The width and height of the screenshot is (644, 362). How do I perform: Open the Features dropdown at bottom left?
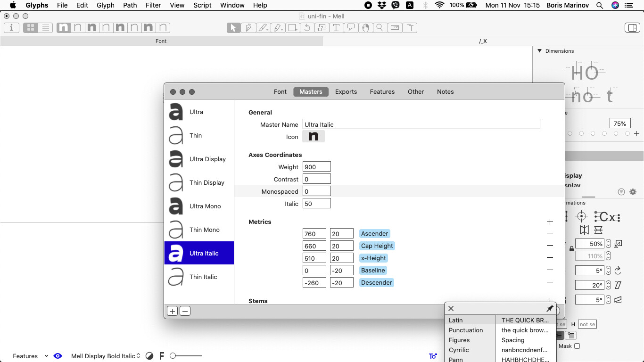[x=30, y=356]
